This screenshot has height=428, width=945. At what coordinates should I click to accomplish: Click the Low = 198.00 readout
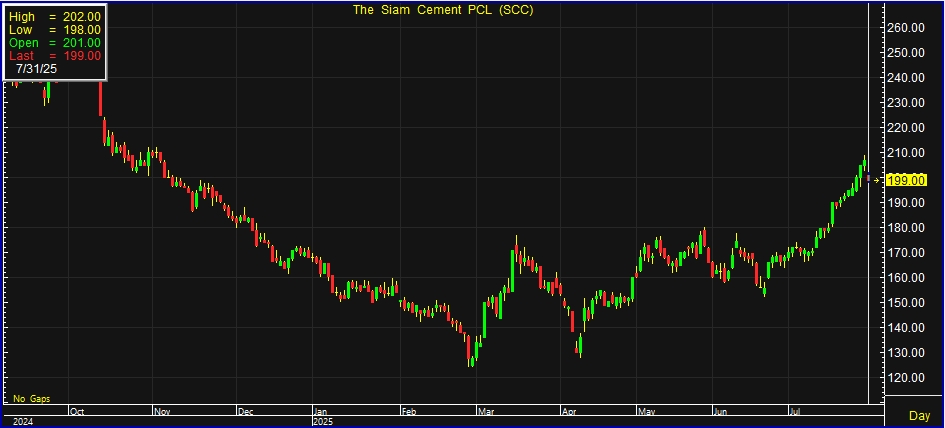(55, 30)
